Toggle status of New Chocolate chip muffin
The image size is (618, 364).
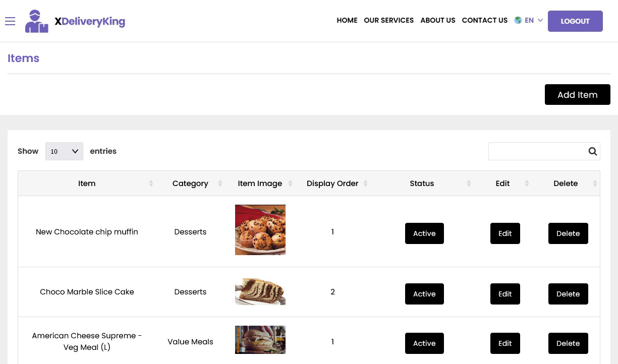click(x=424, y=233)
